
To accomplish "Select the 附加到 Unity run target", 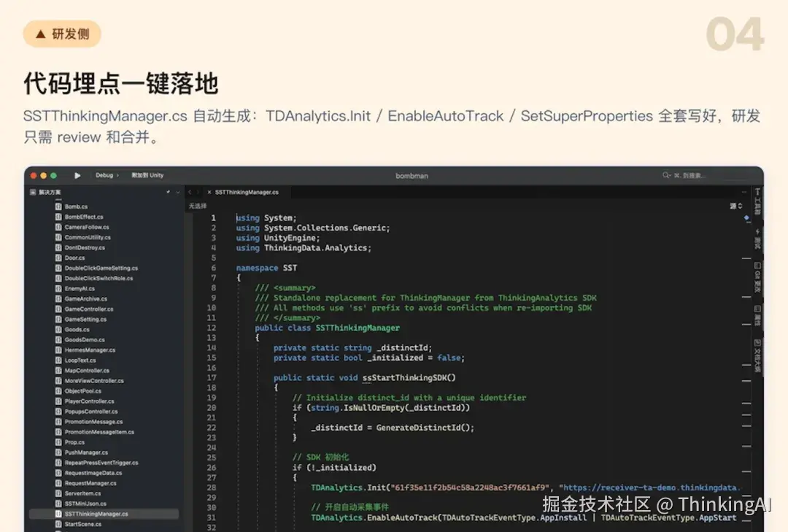I will (x=147, y=175).
